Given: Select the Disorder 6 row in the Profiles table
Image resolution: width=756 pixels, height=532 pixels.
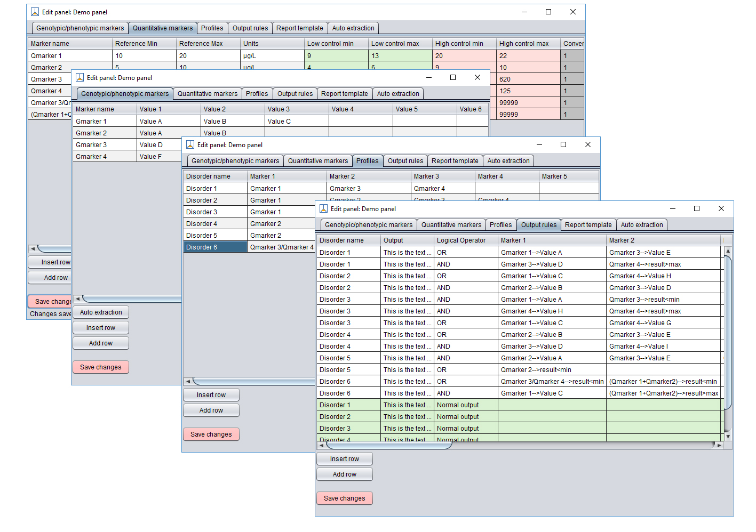Looking at the screenshot, I should [x=215, y=247].
